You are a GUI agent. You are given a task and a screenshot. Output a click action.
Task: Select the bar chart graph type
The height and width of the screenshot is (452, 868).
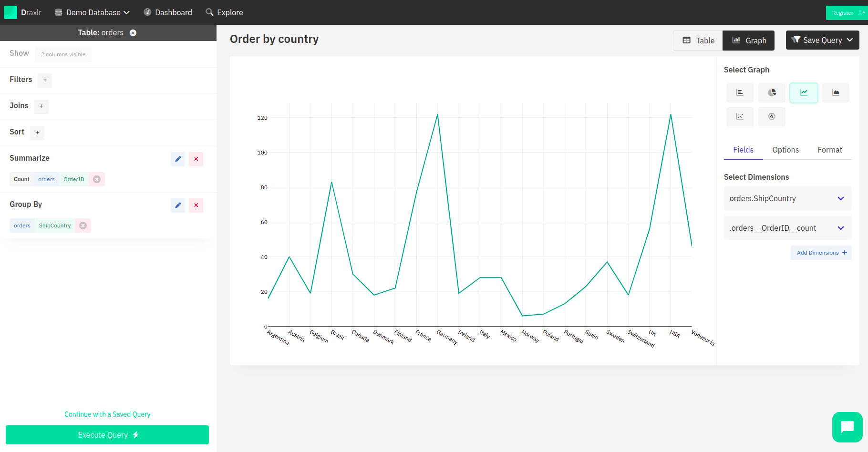click(x=740, y=93)
